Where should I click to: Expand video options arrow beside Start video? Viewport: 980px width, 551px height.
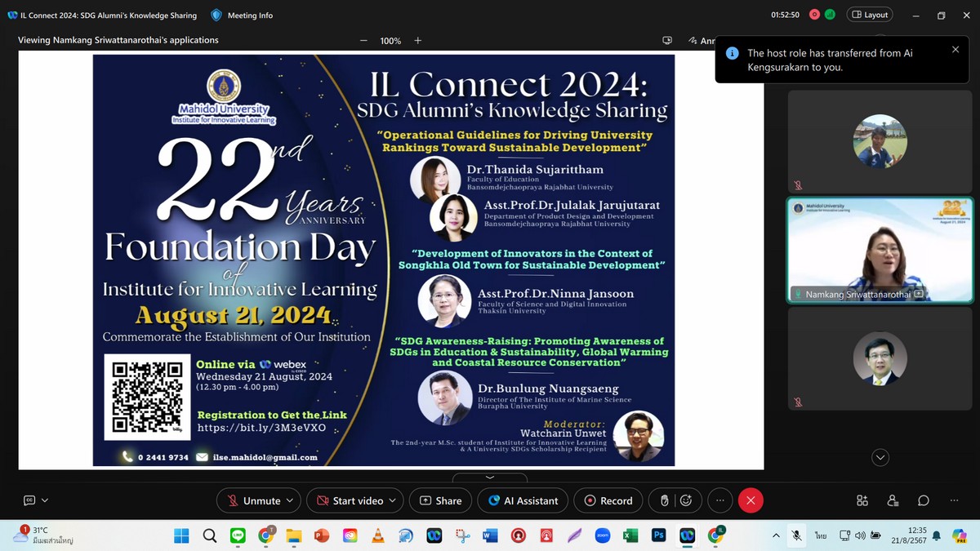point(393,500)
